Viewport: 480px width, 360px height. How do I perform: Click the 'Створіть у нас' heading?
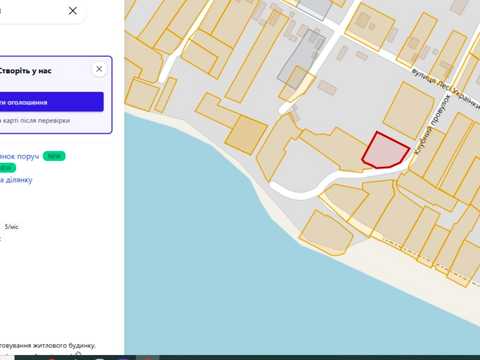(x=25, y=71)
